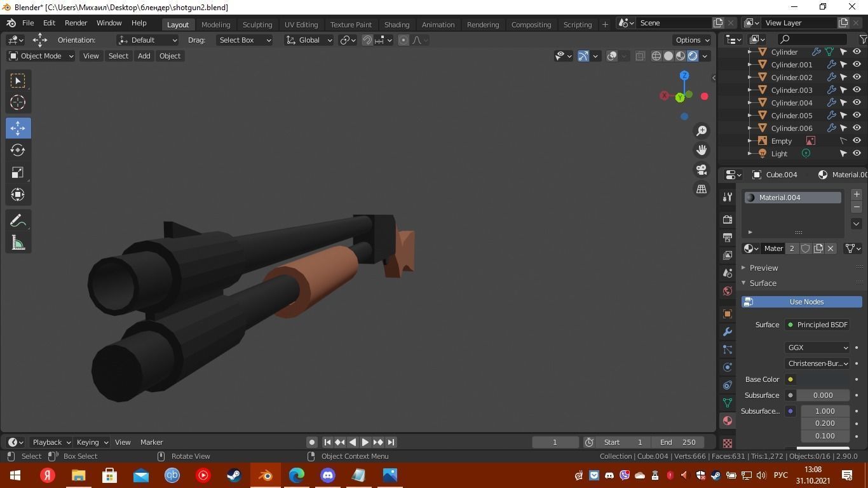The image size is (868, 488).
Task: Open the Options dropdown
Action: (693, 40)
